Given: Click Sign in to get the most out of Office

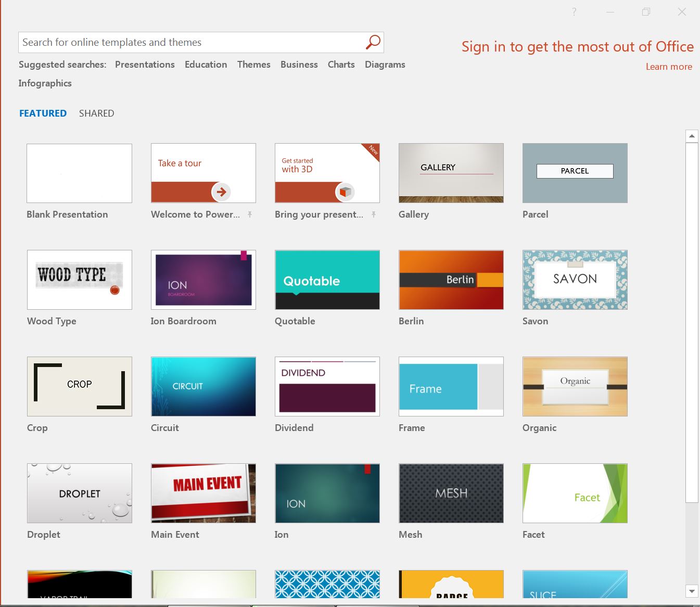Looking at the screenshot, I should [x=577, y=47].
